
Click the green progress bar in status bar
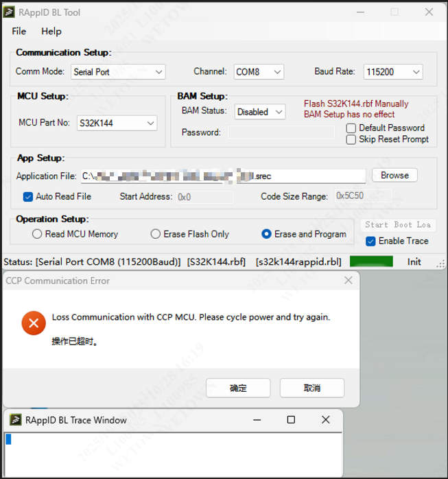[371, 261]
